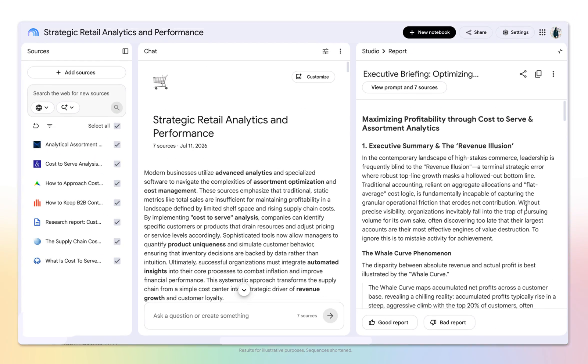The width and height of the screenshot is (588, 364).
Task: Collapse the Sources panel icon
Action: 125,51
